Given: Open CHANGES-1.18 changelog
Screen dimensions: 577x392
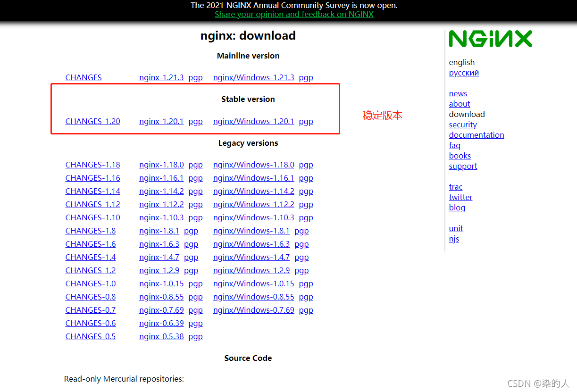Looking at the screenshot, I should tap(92, 165).
